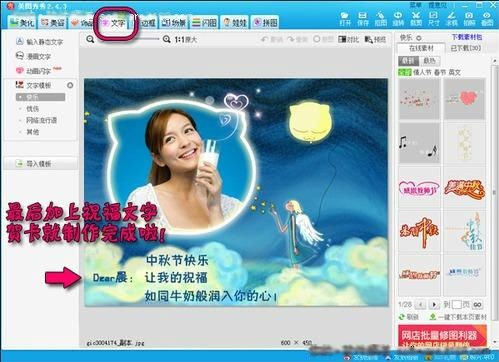Pick the blue 中秋佳节 text thumbnail
This screenshot has height=362, width=499.
pyautogui.click(x=464, y=232)
